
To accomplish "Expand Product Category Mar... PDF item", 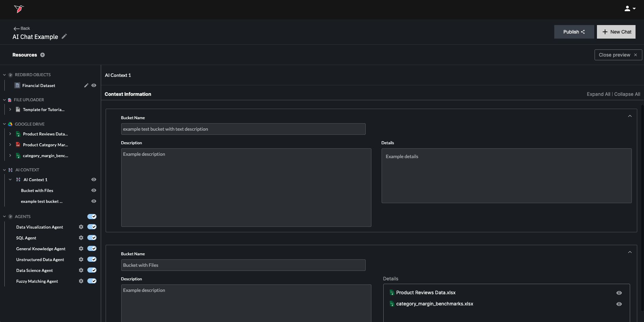I will click(x=10, y=145).
